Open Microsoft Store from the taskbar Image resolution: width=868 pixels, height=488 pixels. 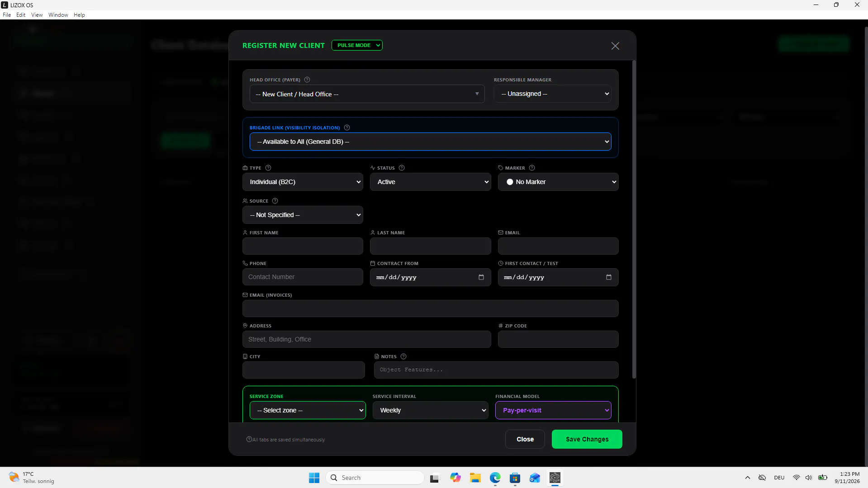coord(515,478)
